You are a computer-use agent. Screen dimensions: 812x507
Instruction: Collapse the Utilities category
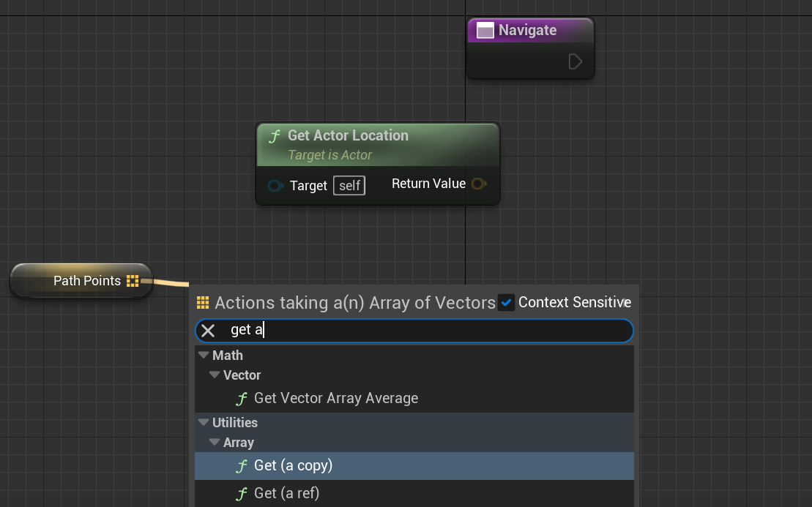click(203, 423)
